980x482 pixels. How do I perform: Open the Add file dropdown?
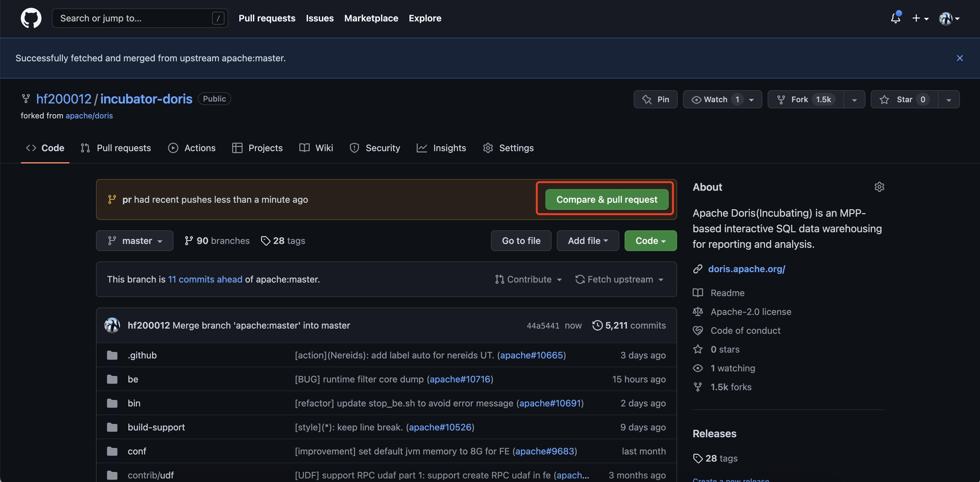[588, 241]
